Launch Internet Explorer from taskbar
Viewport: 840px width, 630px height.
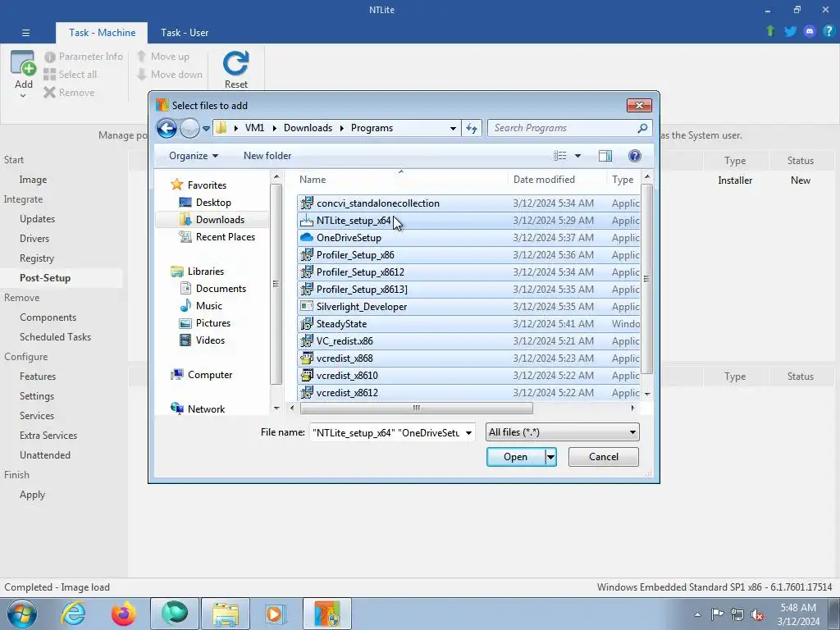(73, 614)
